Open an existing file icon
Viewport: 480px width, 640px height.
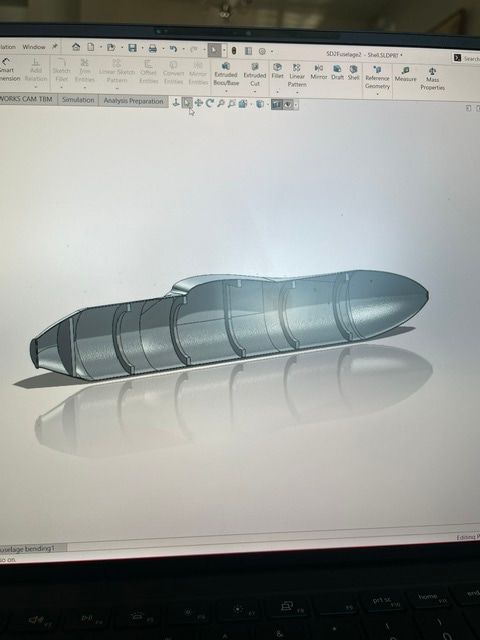(x=111, y=48)
